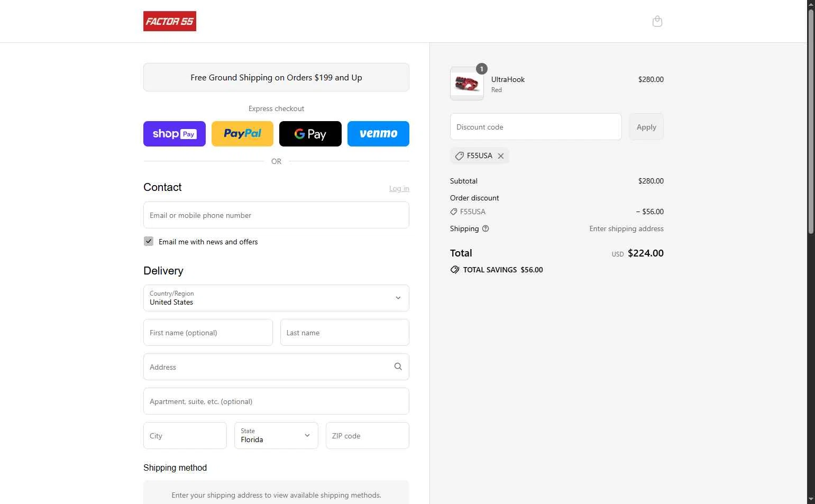Viewport: 815px width, 504px height.
Task: Check out with PayPal
Action: 242,134
